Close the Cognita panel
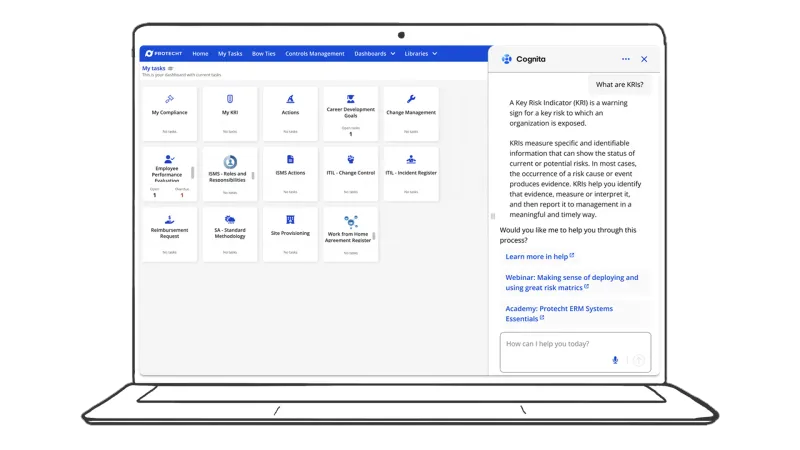This screenshot has width=800, height=450. (644, 59)
